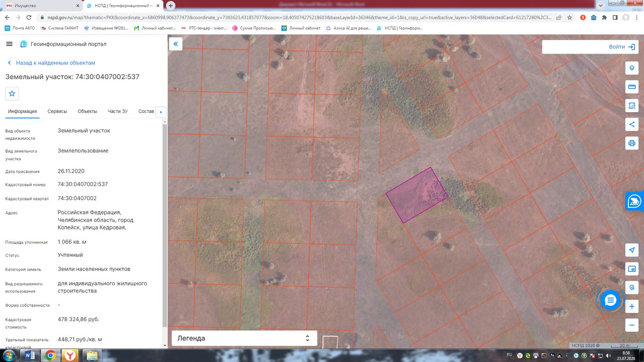Expand the Легенда dropdown

[244, 338]
